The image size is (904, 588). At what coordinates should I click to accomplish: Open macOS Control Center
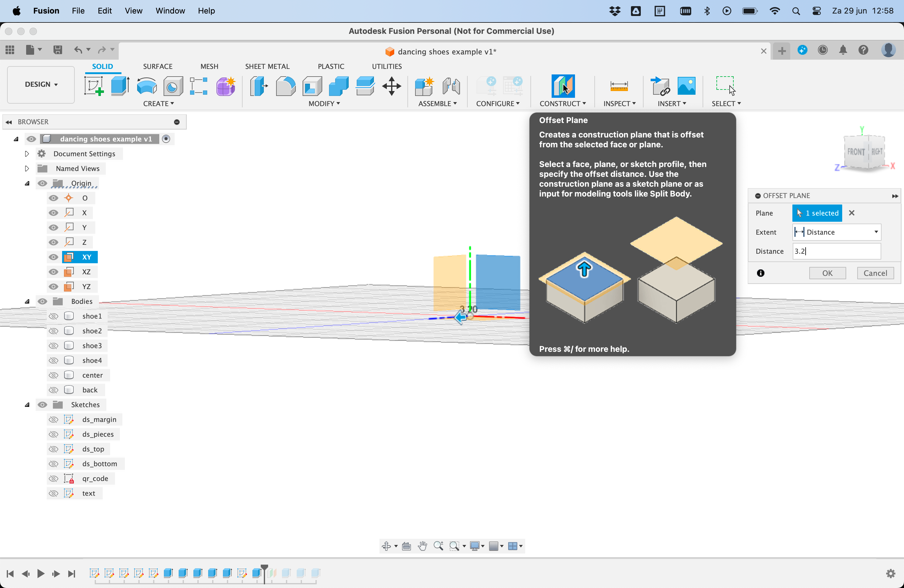pos(817,11)
